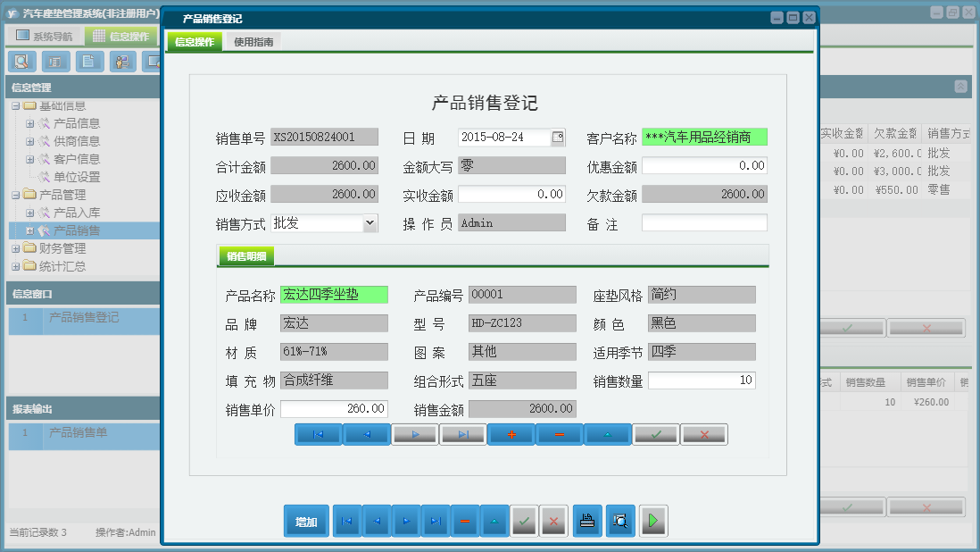The width and height of the screenshot is (980, 552).
Task: Click the search magnifier icon in the left toolbar
Action: (21, 62)
